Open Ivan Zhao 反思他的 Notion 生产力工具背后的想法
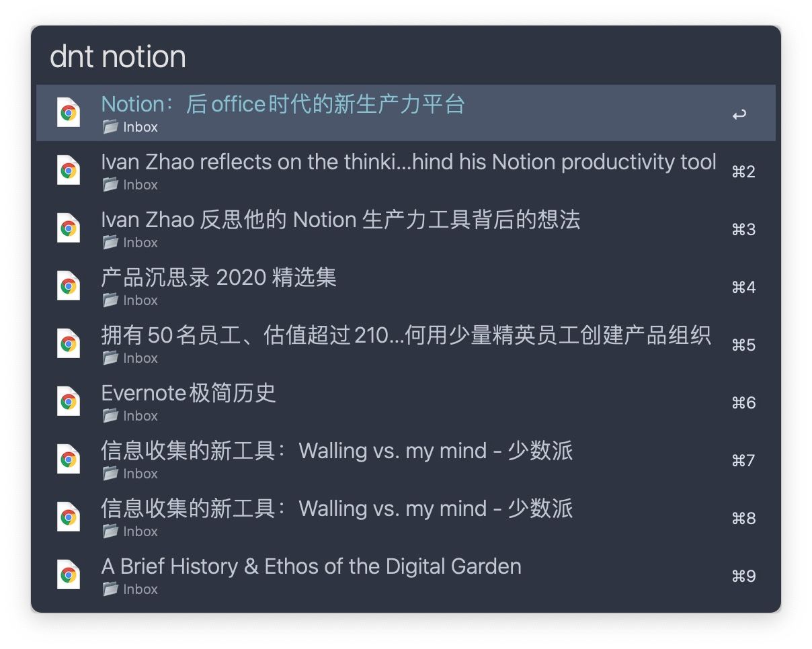Image resolution: width=812 pixels, height=649 pixels. coord(406,228)
